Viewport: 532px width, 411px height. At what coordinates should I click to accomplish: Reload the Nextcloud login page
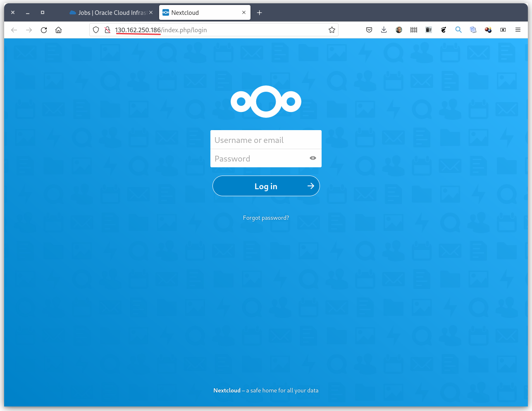[44, 30]
